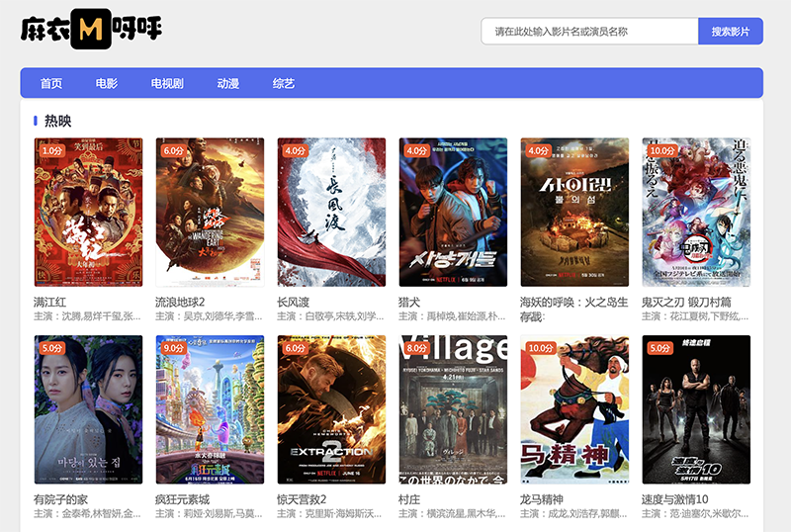This screenshot has width=791, height=532.
Task: Click the 龙马精神 title link
Action: (x=542, y=499)
